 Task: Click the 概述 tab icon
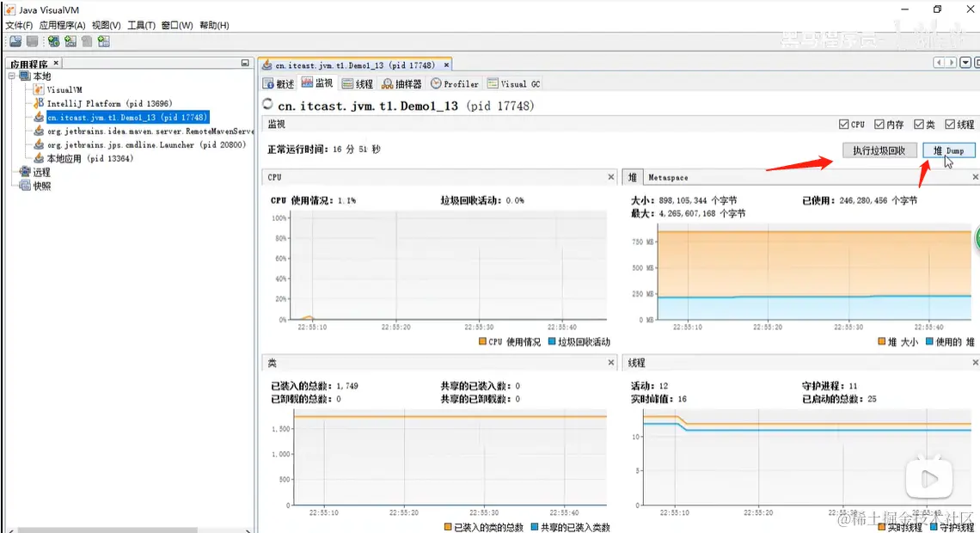[x=268, y=83]
